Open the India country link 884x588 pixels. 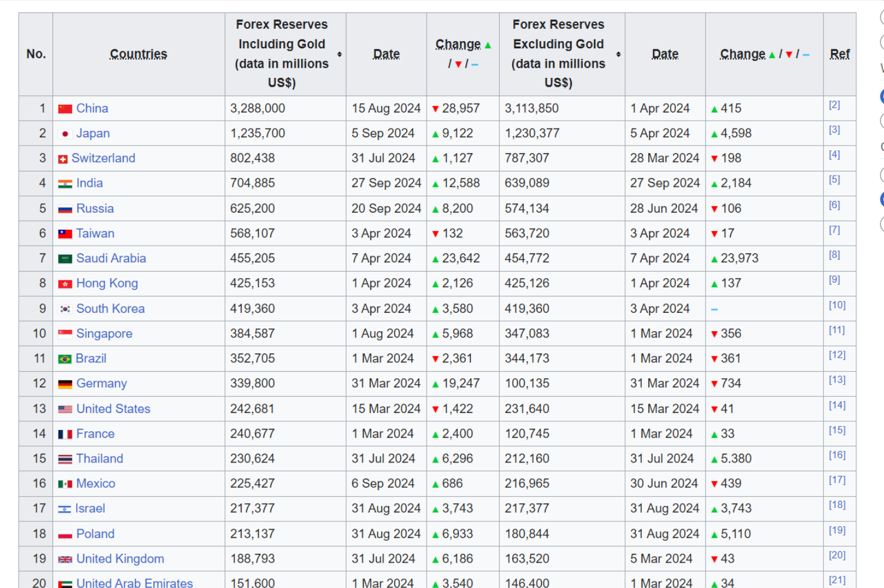90,183
